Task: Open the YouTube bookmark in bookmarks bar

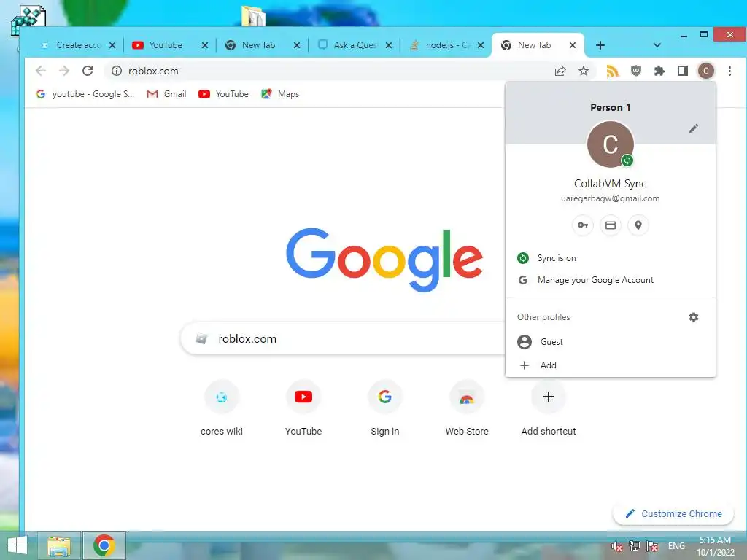Action: 223,94
